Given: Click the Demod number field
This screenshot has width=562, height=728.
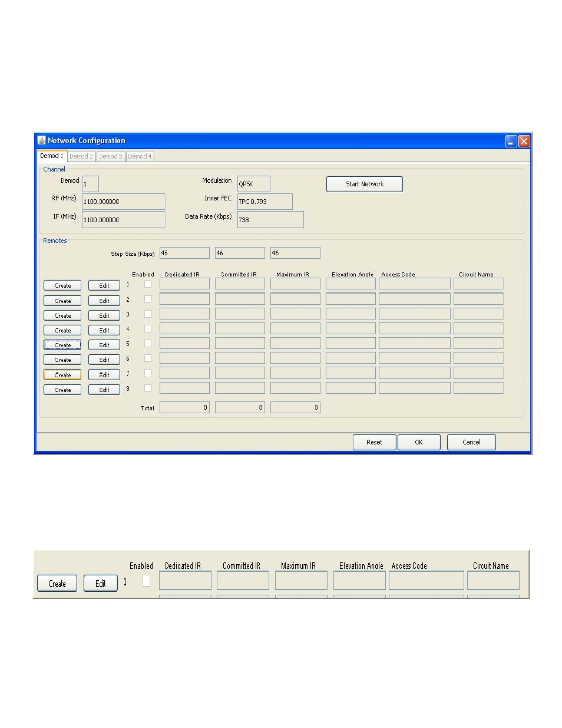Looking at the screenshot, I should click(90, 184).
